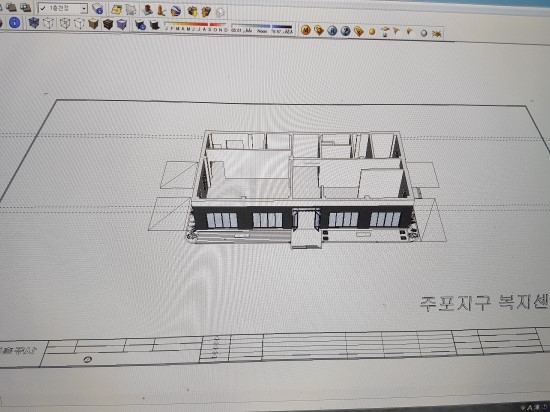Click the small circle mark in the title block
The width and height of the screenshot is (550, 412).
pyautogui.click(x=88, y=359)
